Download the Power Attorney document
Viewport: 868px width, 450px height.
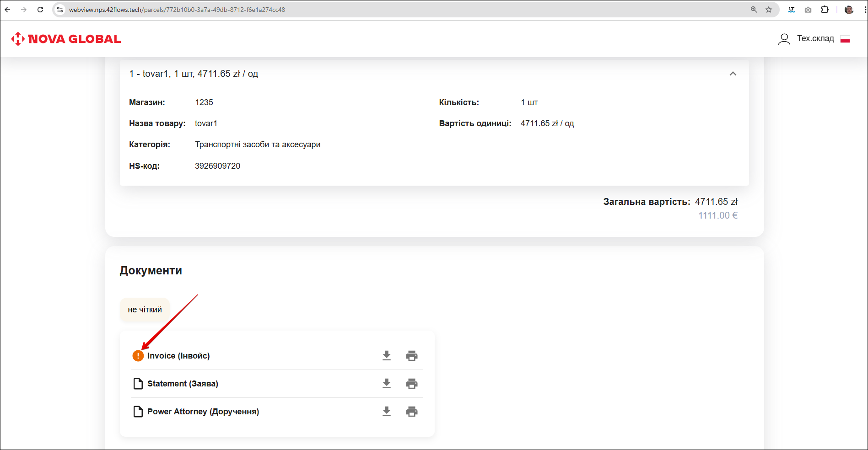(387, 412)
